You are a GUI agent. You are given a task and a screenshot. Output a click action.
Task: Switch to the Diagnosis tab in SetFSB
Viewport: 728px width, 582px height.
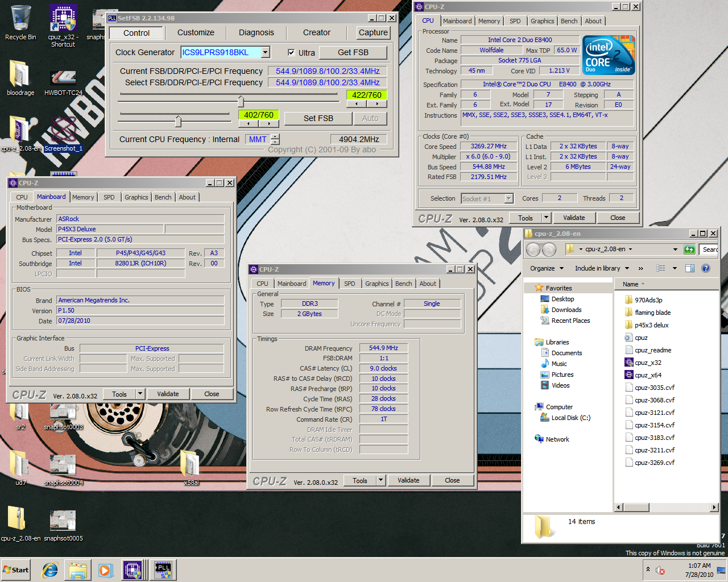click(257, 32)
